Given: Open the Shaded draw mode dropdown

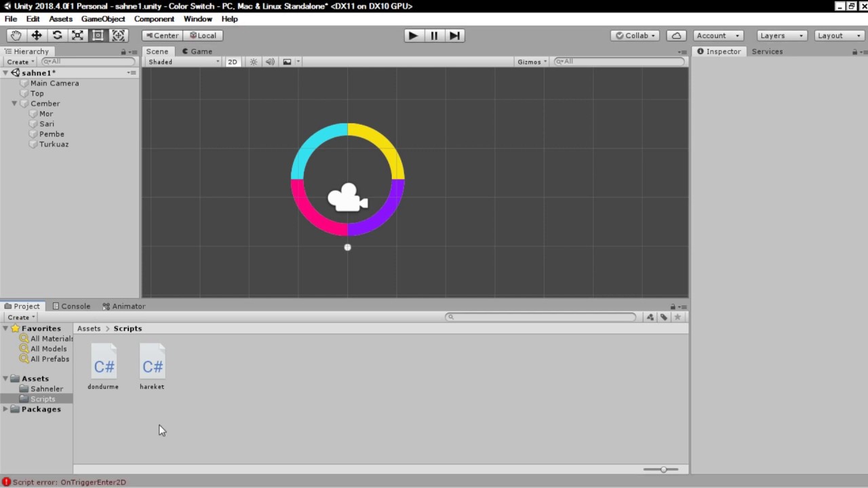Looking at the screenshot, I should click(x=184, y=62).
